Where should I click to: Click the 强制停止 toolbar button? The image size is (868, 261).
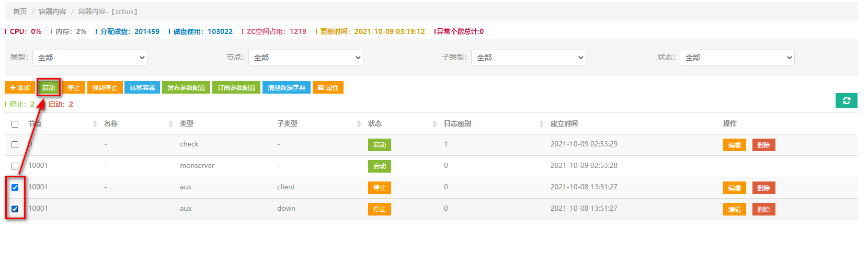[105, 88]
